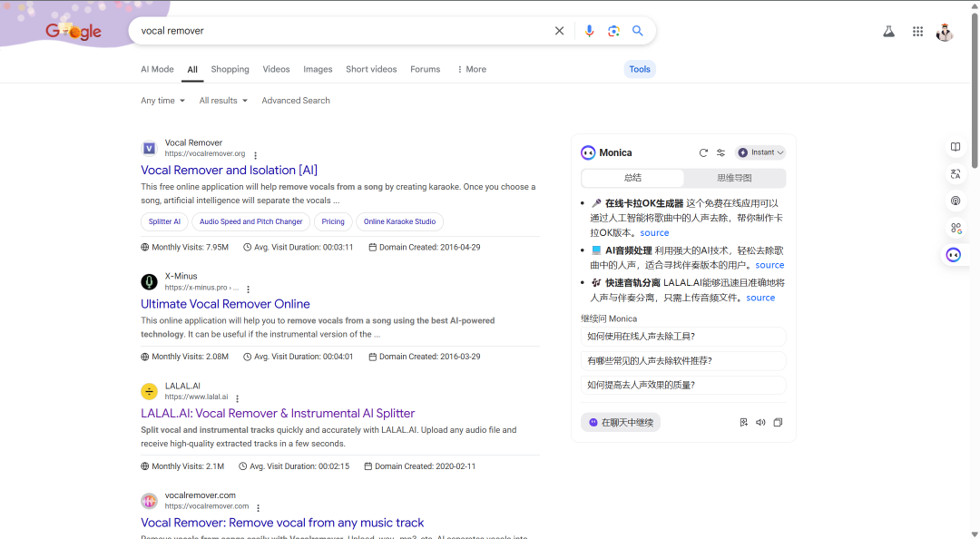Start voice search with microphone icon
Screen dimensions: 980x539
coord(589,31)
